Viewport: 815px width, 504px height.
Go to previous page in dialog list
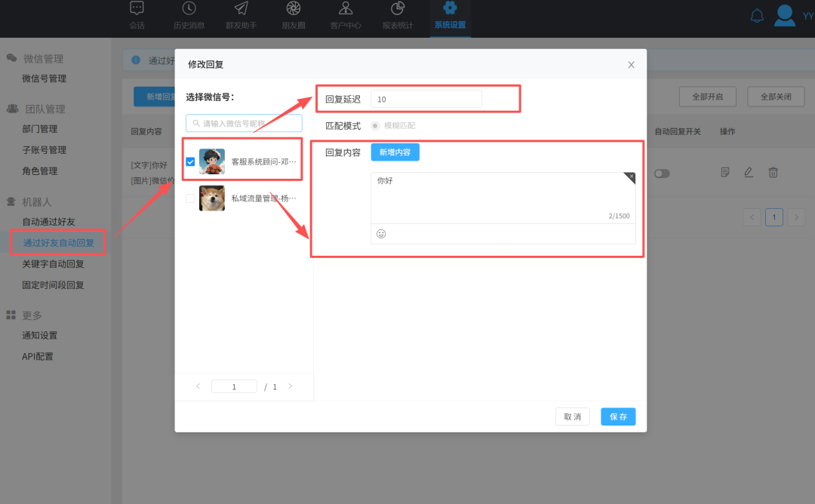click(x=198, y=386)
